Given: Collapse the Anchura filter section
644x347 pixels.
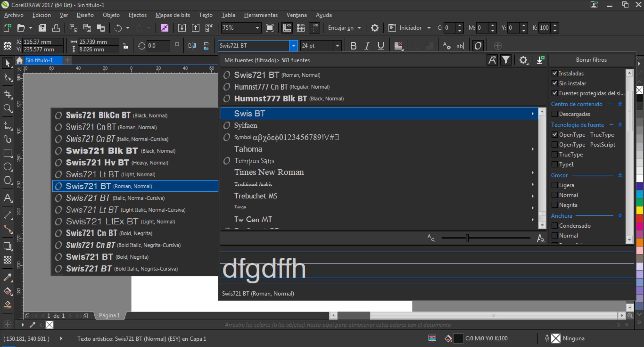Looking at the screenshot, I should (620, 216).
